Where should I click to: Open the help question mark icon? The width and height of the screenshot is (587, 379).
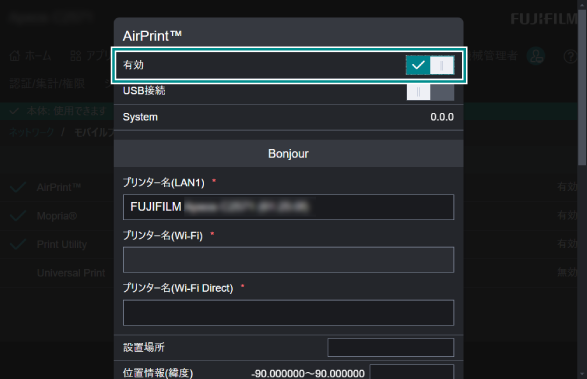(x=570, y=57)
